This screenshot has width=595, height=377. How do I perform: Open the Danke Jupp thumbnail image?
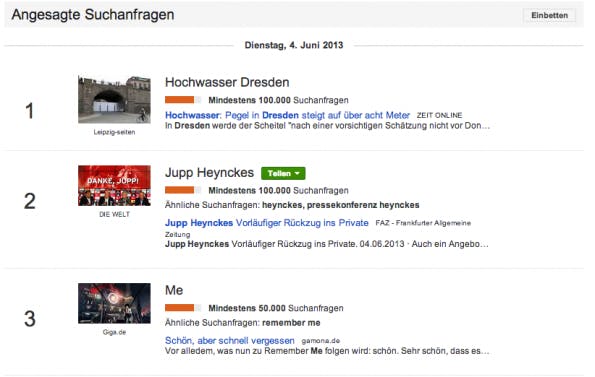point(114,185)
